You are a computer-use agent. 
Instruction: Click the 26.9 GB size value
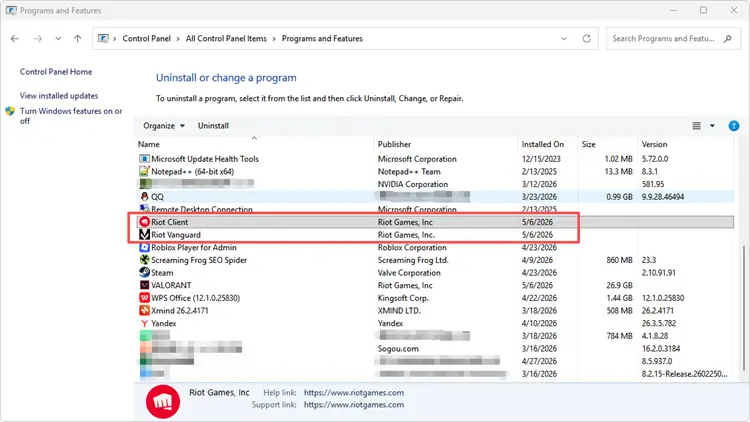(619, 285)
